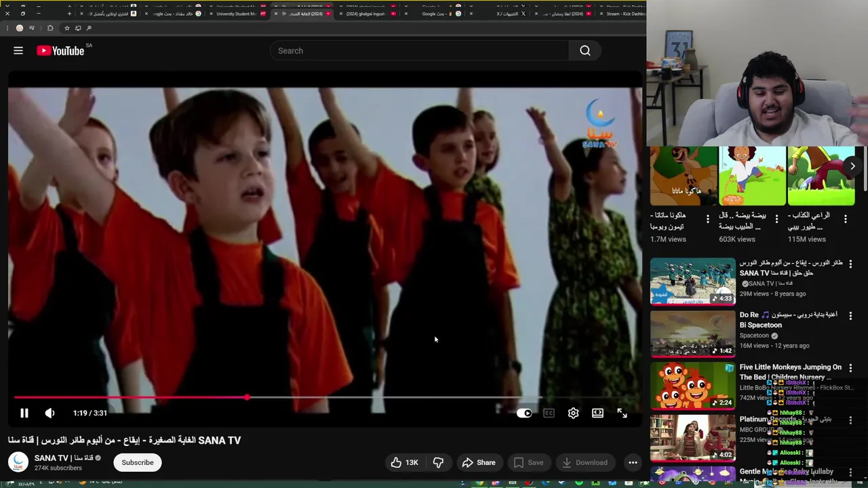Open options menu for هاكونا ماتاتا video
The width and height of the screenshot is (868, 488).
tap(708, 219)
